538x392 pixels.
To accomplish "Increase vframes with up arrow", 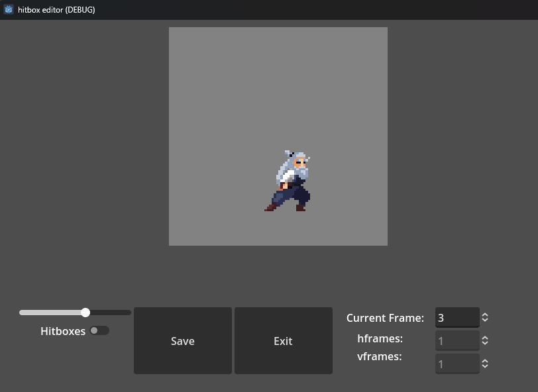I will click(x=485, y=361).
